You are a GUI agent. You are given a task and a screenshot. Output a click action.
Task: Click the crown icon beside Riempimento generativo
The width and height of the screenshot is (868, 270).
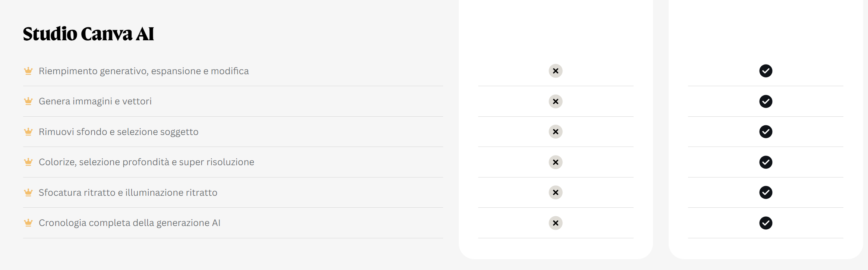point(28,71)
